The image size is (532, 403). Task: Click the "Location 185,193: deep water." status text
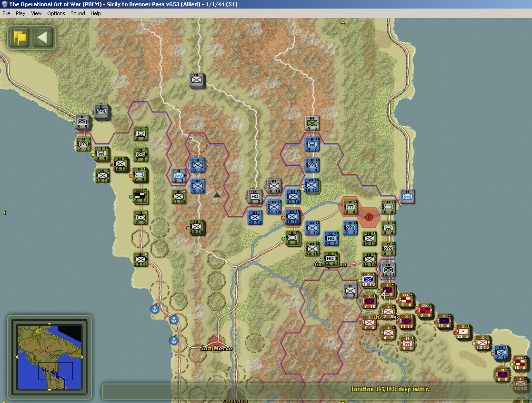(390, 389)
